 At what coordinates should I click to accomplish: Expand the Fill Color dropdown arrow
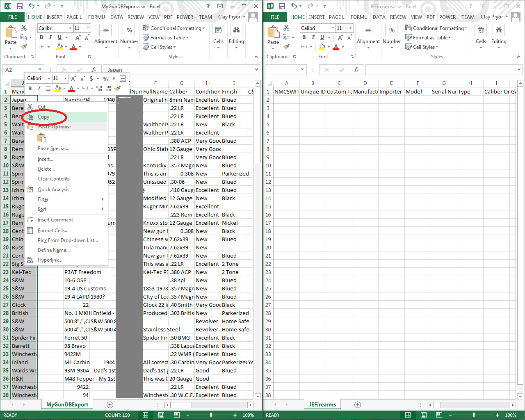[x=66, y=48]
